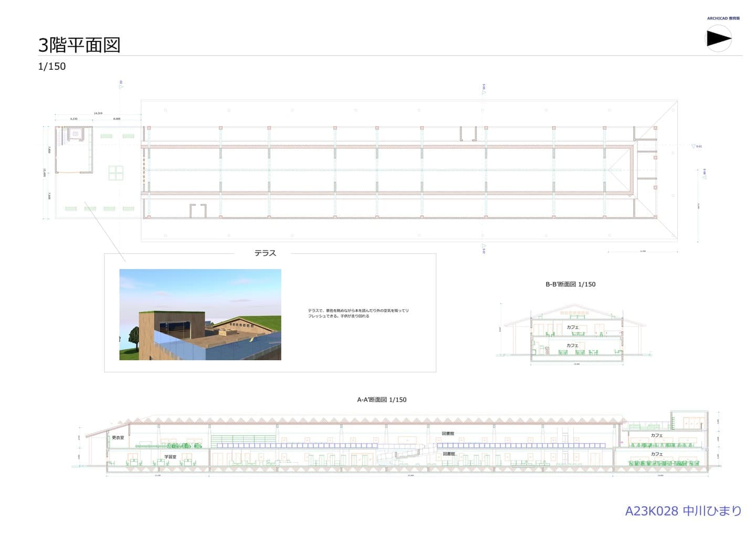Click the テラス callout heading
Image resolution: width=756 pixels, height=534 pixels.
pos(265,253)
